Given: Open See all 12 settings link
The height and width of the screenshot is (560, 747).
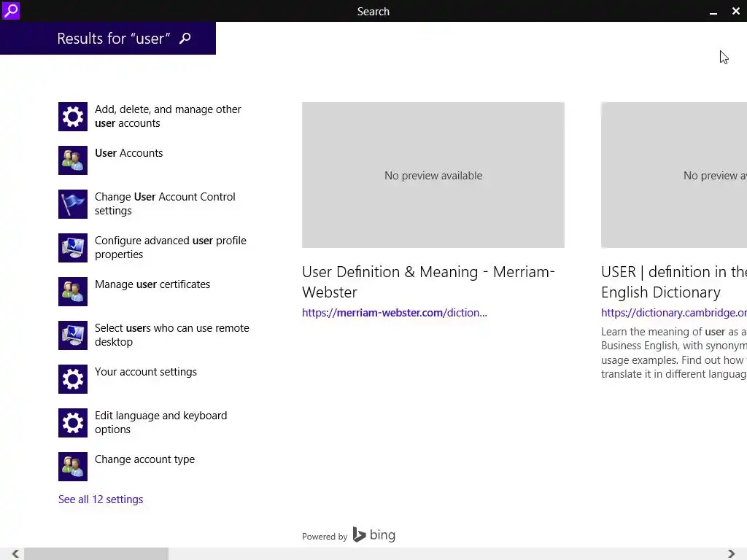Looking at the screenshot, I should tap(101, 499).
